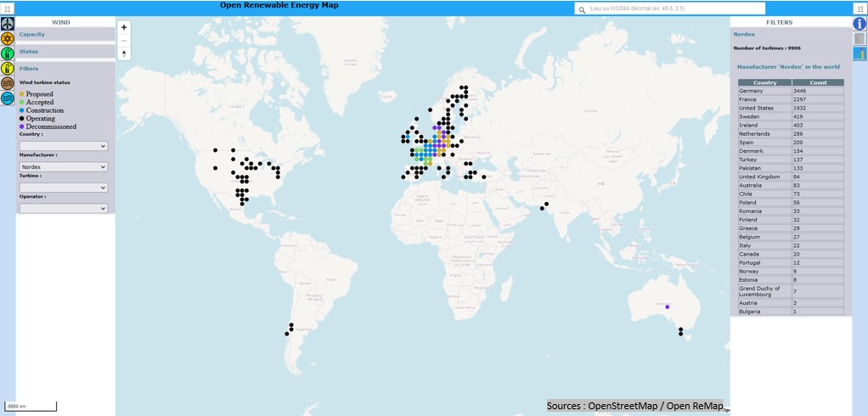
Task: Click the Wind turbine status label
Action: point(45,82)
